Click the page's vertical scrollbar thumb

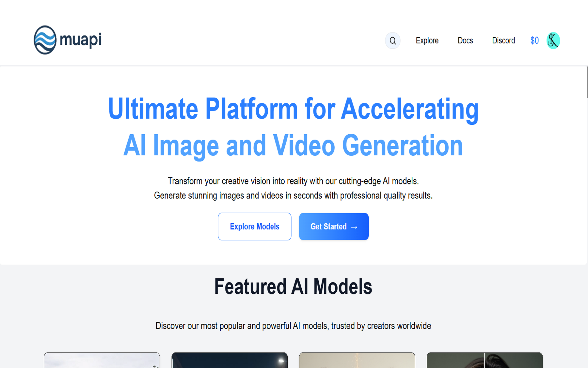(587, 82)
